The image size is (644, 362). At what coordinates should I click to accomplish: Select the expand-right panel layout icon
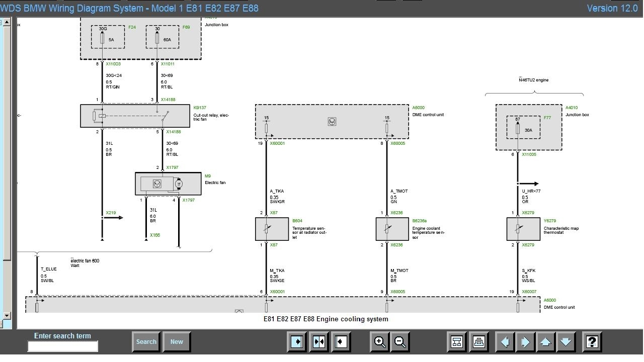click(x=297, y=342)
